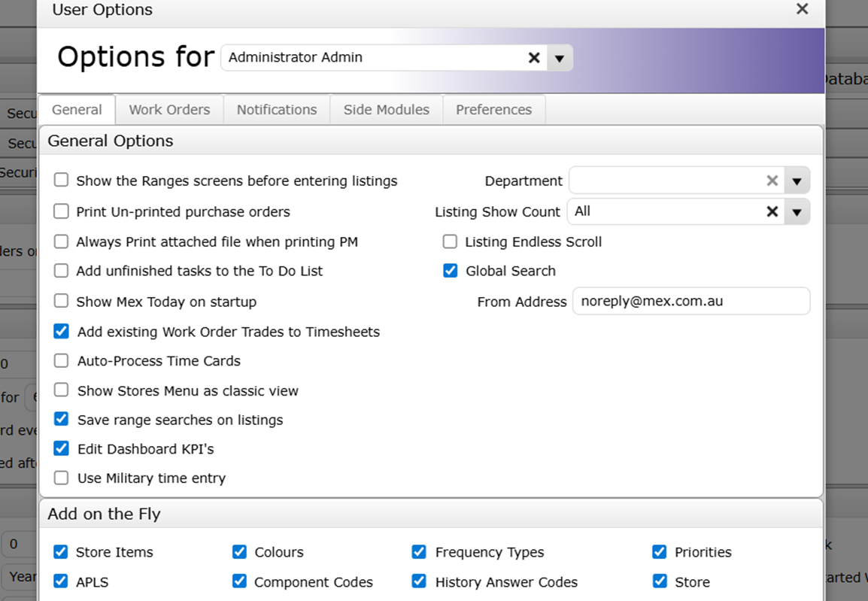
Task: Click the From Address email field
Action: (690, 301)
